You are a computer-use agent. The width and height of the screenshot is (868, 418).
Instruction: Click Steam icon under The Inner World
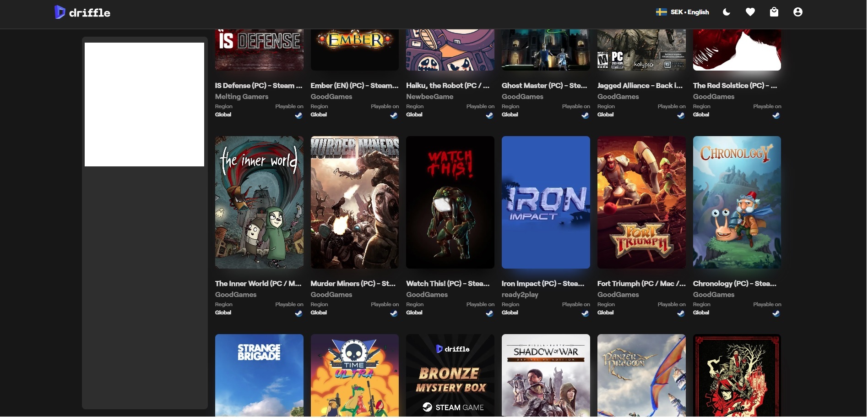(x=298, y=313)
